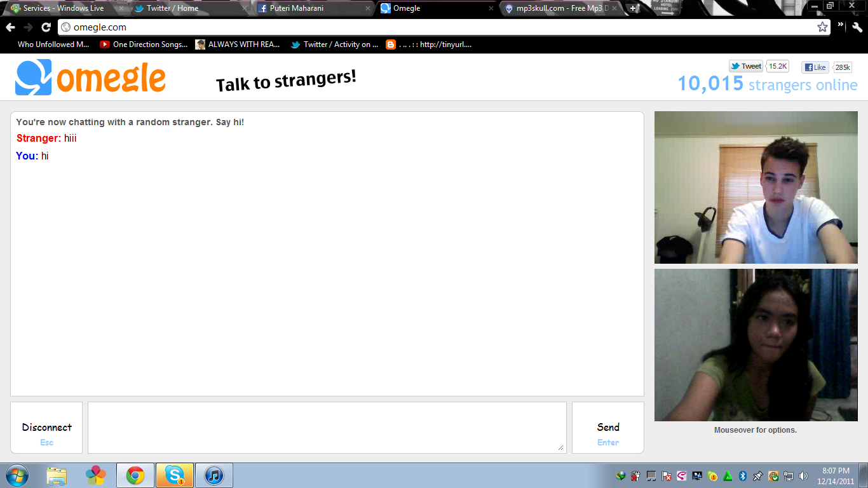This screenshot has width=868, height=488.
Task: Disconnect from the stranger
Action: pyautogui.click(x=46, y=428)
